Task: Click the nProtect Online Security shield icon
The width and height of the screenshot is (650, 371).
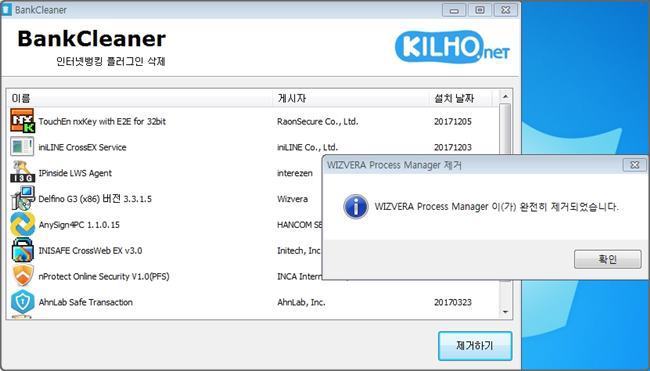Action: 22,276
